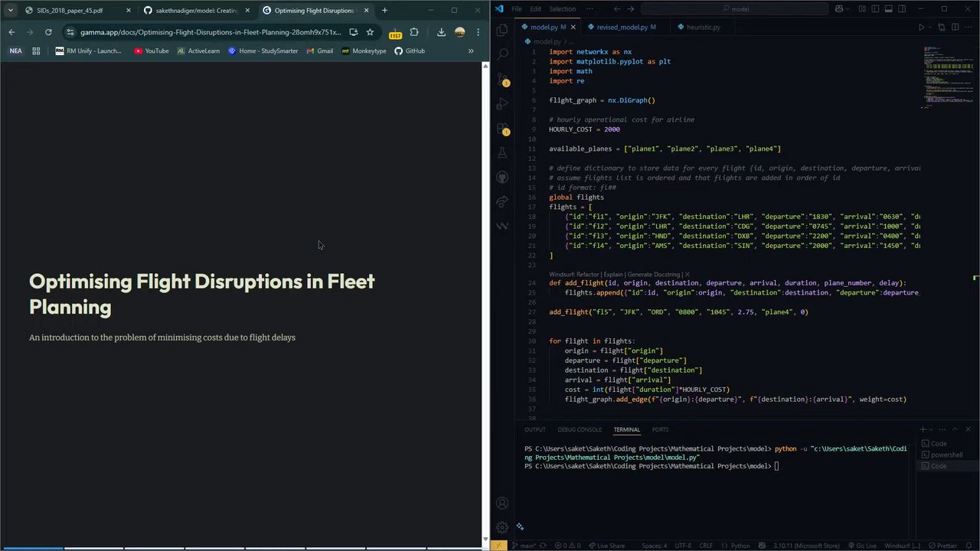Go forward in VS Code navigation
The width and height of the screenshot is (980, 551).
pos(631,9)
